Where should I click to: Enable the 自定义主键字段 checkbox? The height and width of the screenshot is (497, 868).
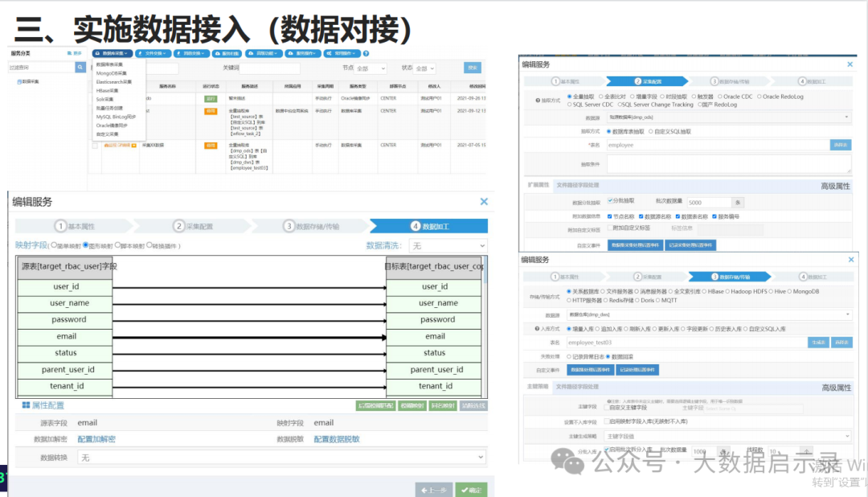pyautogui.click(x=607, y=408)
